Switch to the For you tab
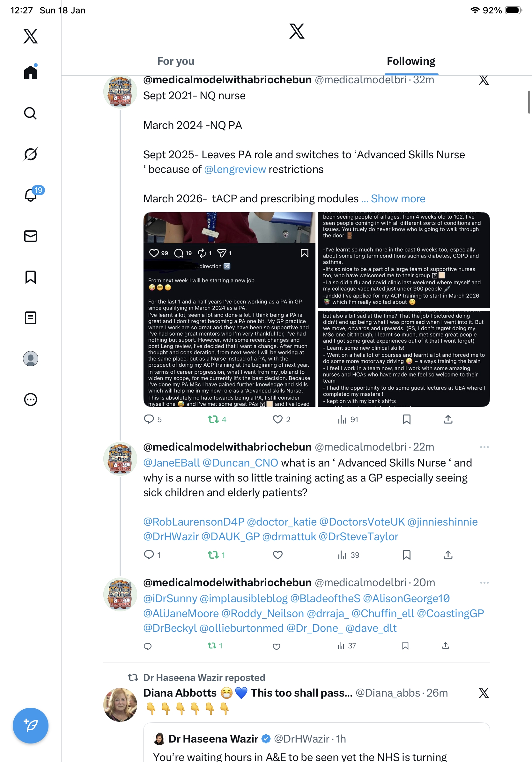 (176, 61)
